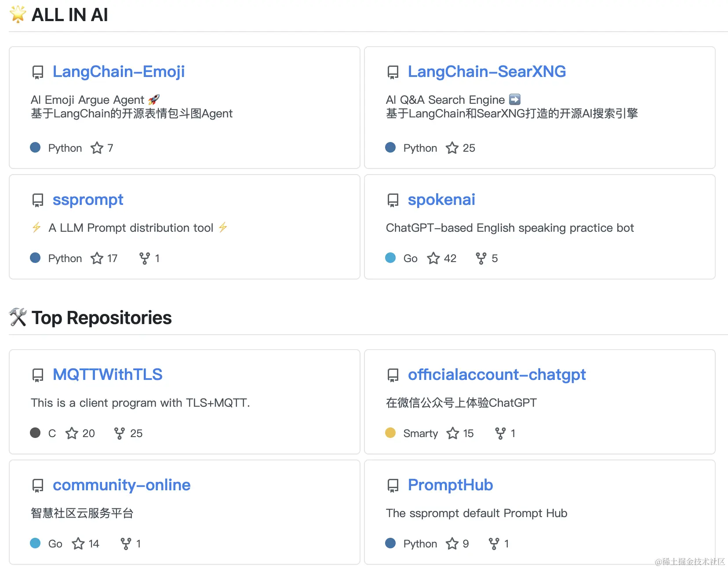728x569 pixels.
Task: Click the repo icon beside community-online
Action: (38, 485)
